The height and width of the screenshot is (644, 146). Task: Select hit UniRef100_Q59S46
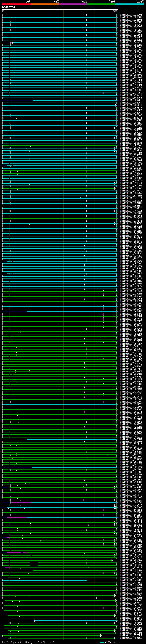point(131,520)
